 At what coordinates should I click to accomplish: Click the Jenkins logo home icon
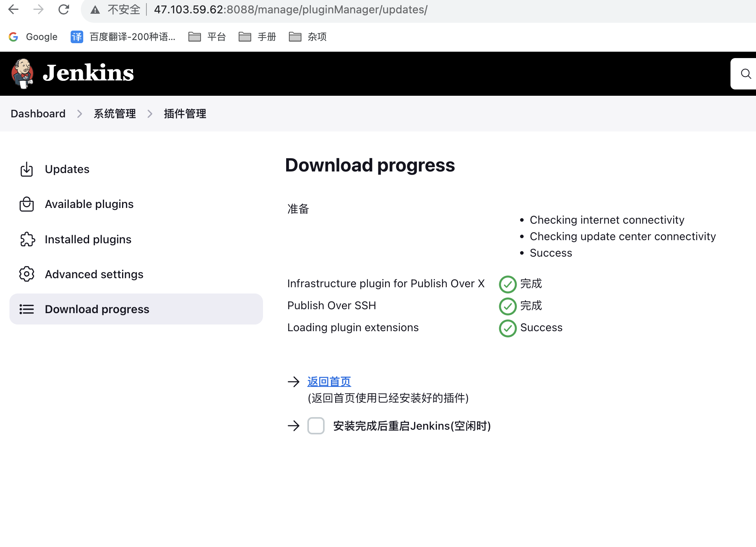(22, 73)
